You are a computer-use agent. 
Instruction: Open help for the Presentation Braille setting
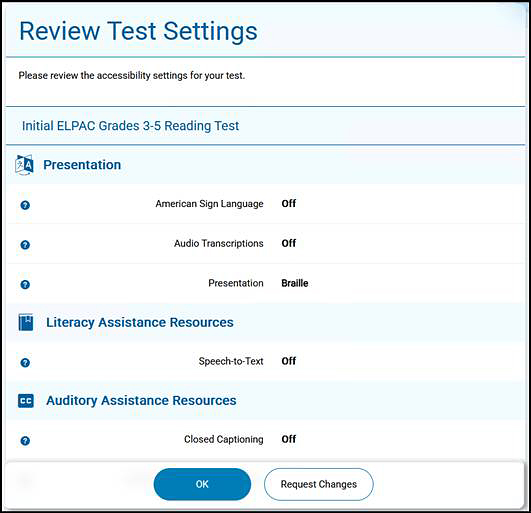pos(25,284)
